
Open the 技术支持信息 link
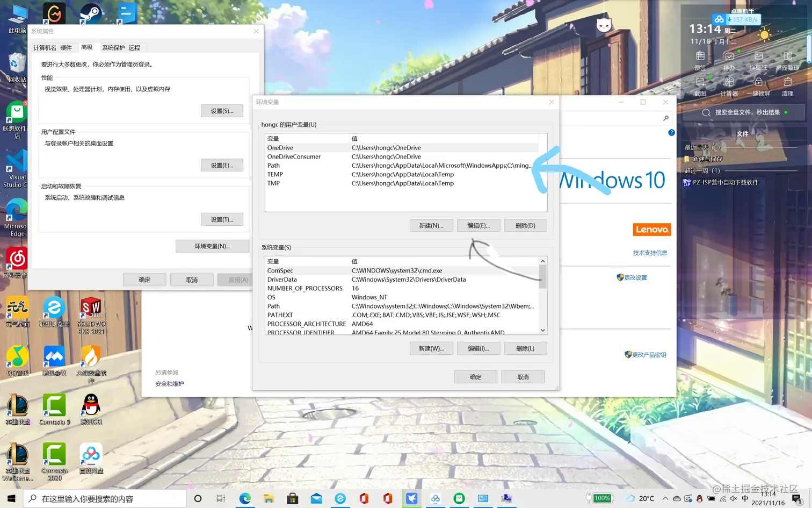(650, 253)
